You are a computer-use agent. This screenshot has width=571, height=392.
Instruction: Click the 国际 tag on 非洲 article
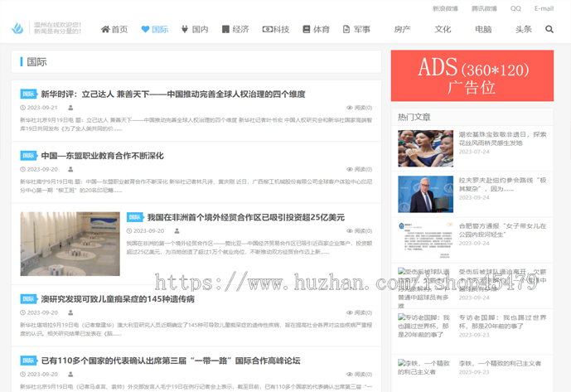click(x=135, y=217)
